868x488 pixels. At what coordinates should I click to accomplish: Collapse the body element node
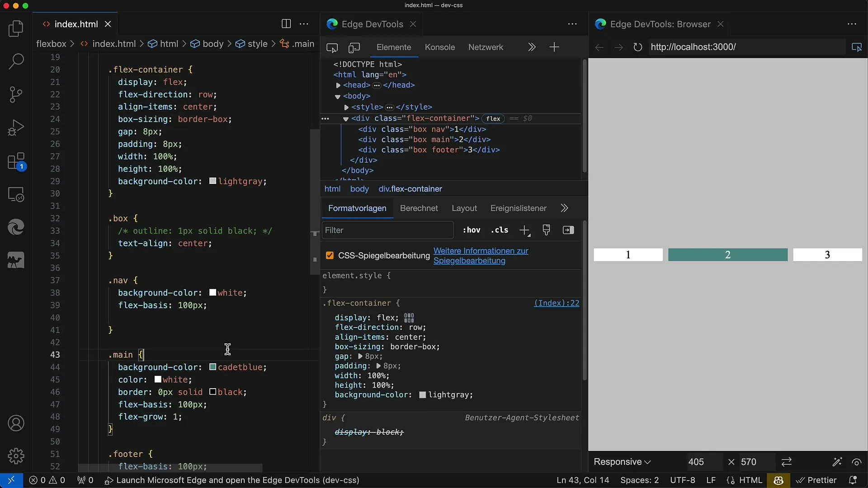coord(337,96)
